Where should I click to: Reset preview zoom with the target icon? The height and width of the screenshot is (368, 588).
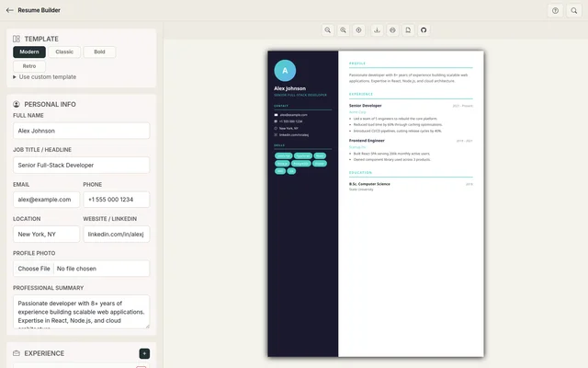tap(358, 30)
